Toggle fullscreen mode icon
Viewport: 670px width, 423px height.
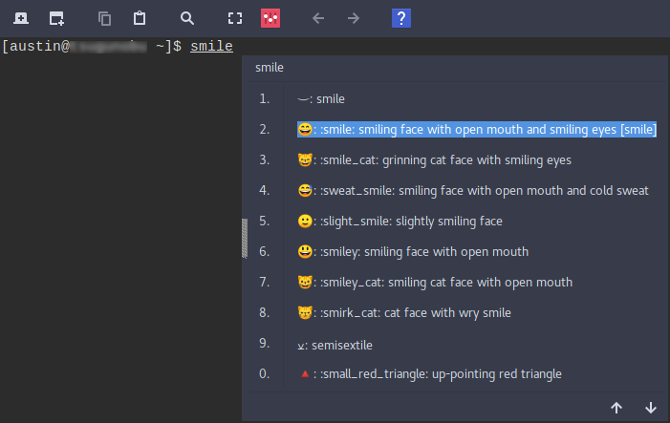point(235,18)
